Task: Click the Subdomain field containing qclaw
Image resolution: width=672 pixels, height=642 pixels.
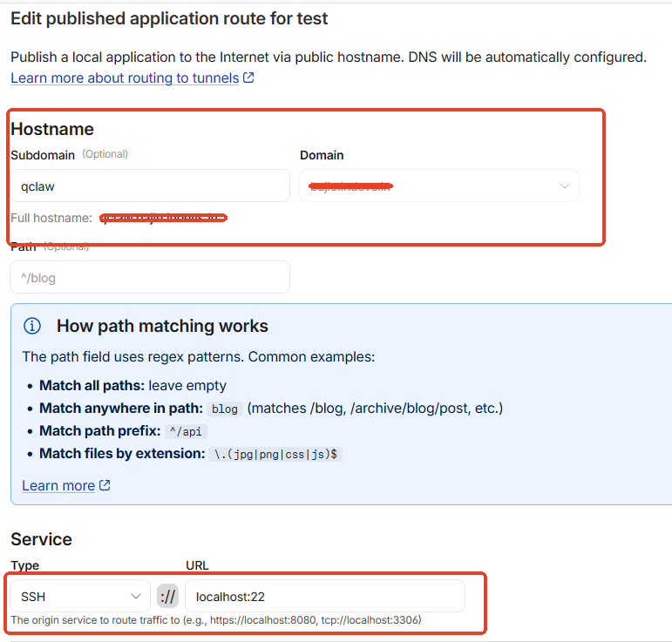Action: tap(150, 186)
